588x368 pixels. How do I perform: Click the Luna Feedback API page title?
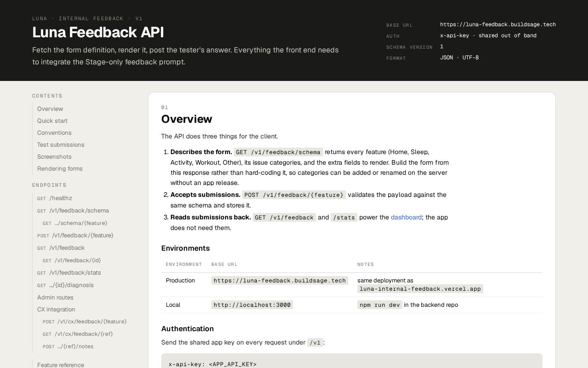coord(98,32)
